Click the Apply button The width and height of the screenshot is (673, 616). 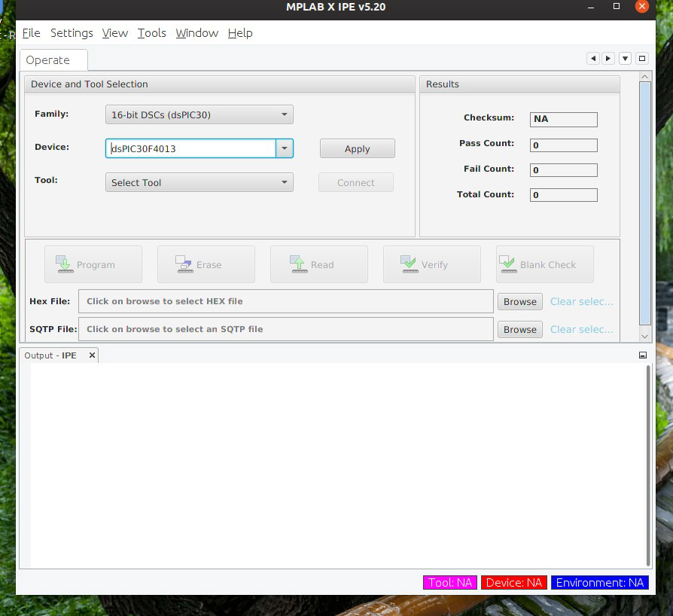pos(357,148)
